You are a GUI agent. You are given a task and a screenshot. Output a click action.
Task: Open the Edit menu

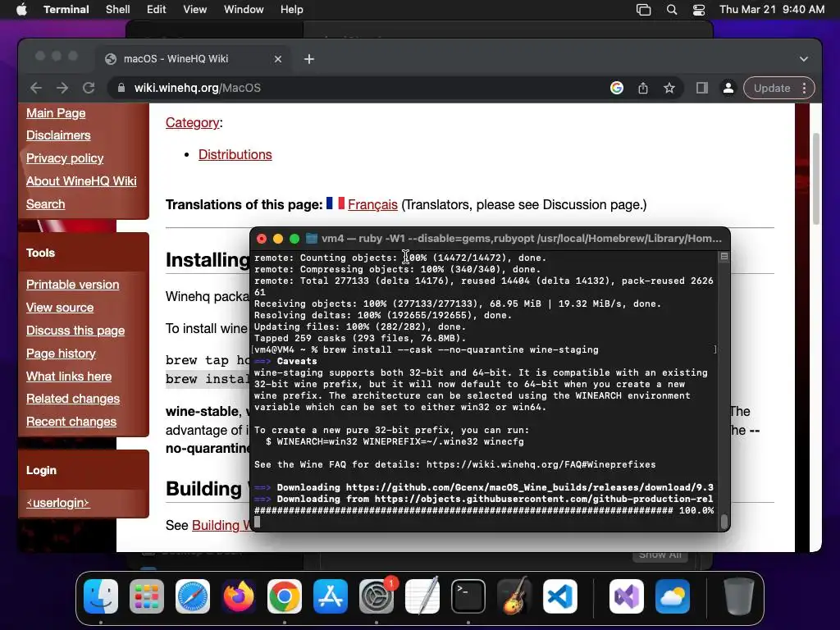click(x=157, y=10)
